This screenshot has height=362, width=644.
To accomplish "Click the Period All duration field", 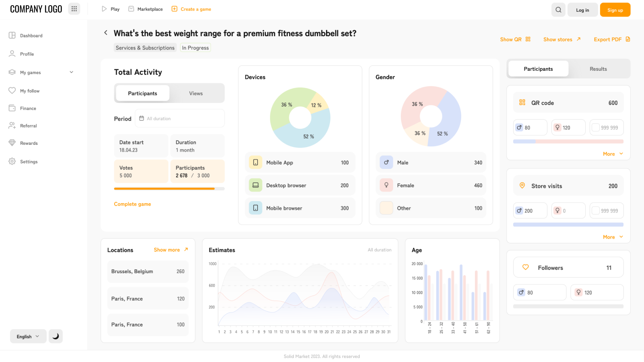I will pos(180,119).
